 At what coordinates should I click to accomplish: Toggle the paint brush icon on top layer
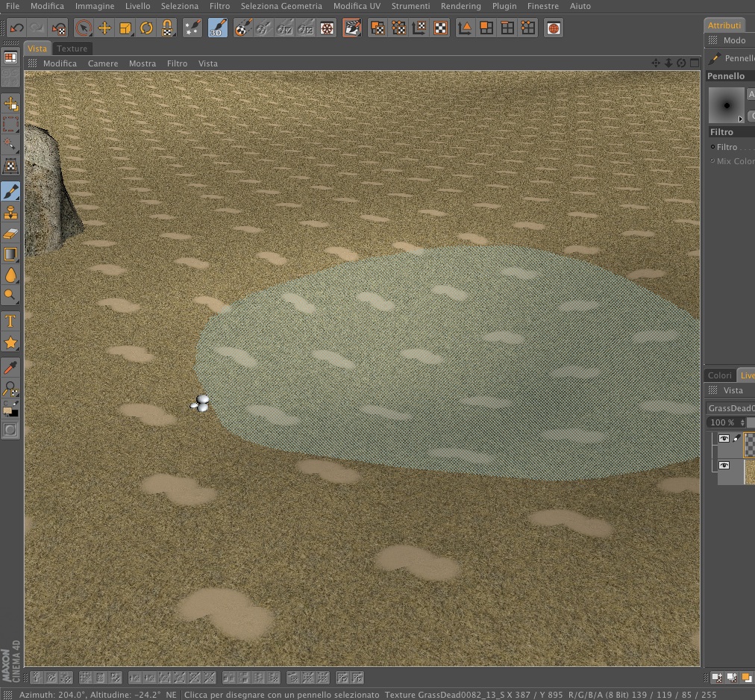point(736,438)
